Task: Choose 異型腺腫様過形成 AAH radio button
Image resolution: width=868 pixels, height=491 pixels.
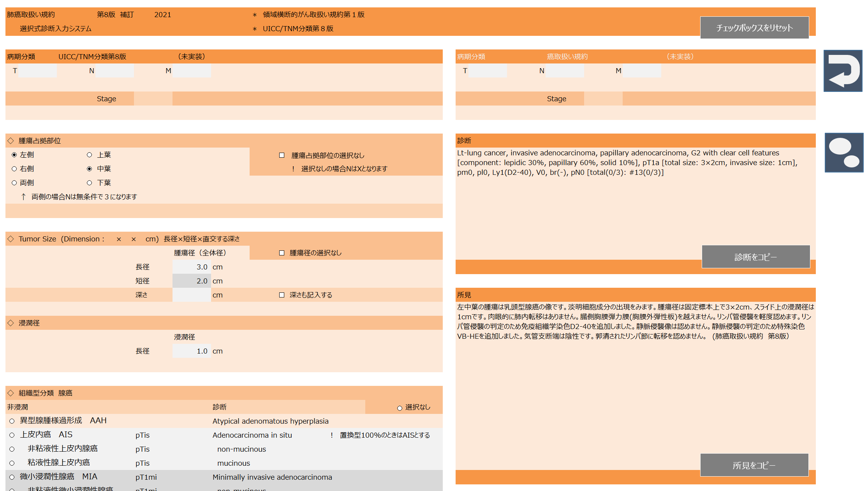Action: click(x=12, y=421)
